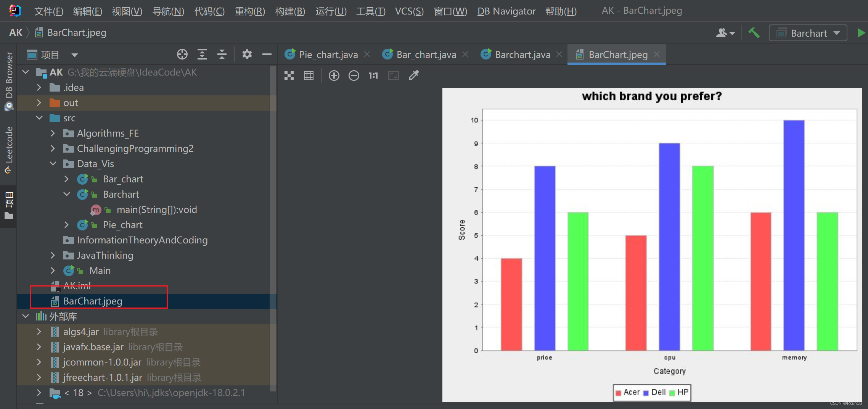Expand the out folder
Screen dimensions: 868x409
[39, 103]
